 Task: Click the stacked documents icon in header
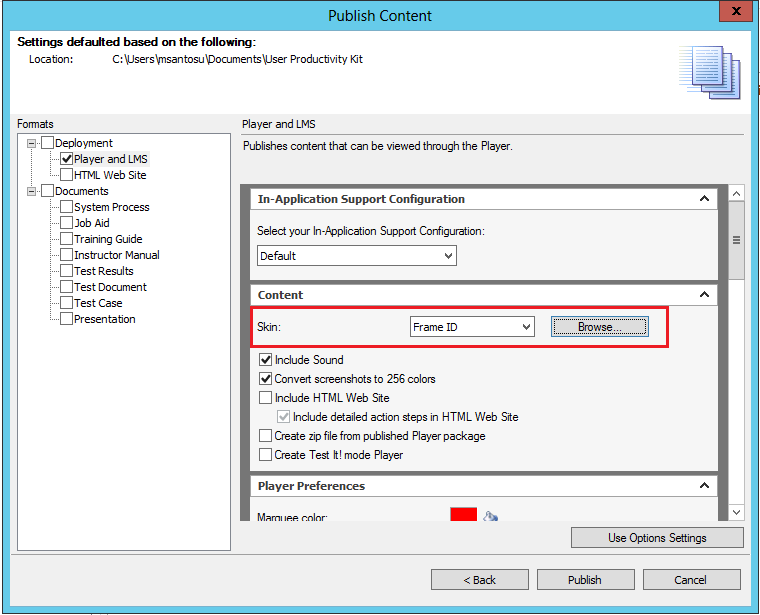coord(710,72)
